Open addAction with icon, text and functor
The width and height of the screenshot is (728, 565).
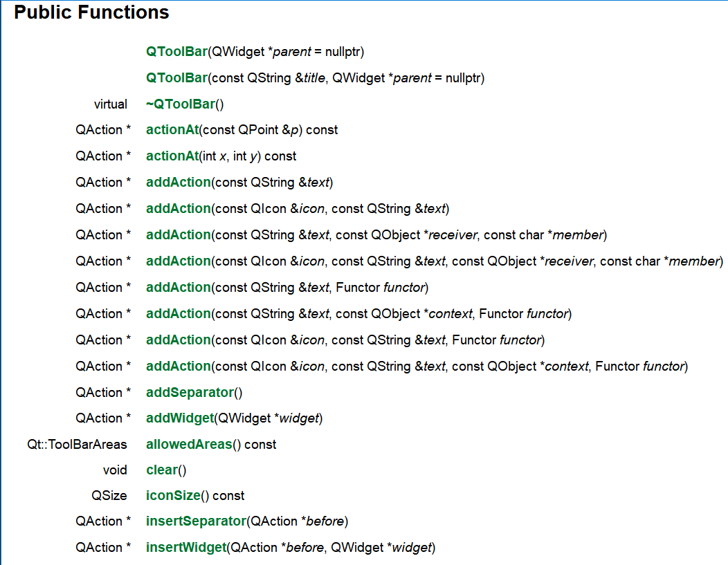click(x=179, y=340)
